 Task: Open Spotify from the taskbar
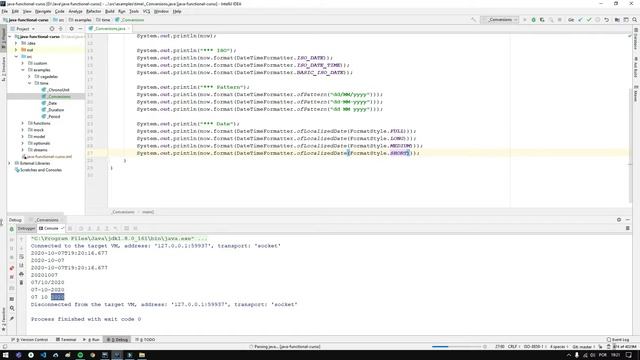pyautogui.click(x=80, y=355)
